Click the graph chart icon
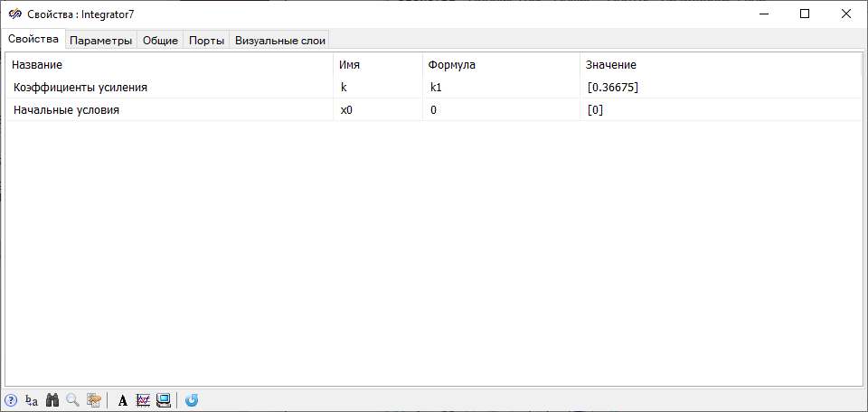 click(143, 400)
